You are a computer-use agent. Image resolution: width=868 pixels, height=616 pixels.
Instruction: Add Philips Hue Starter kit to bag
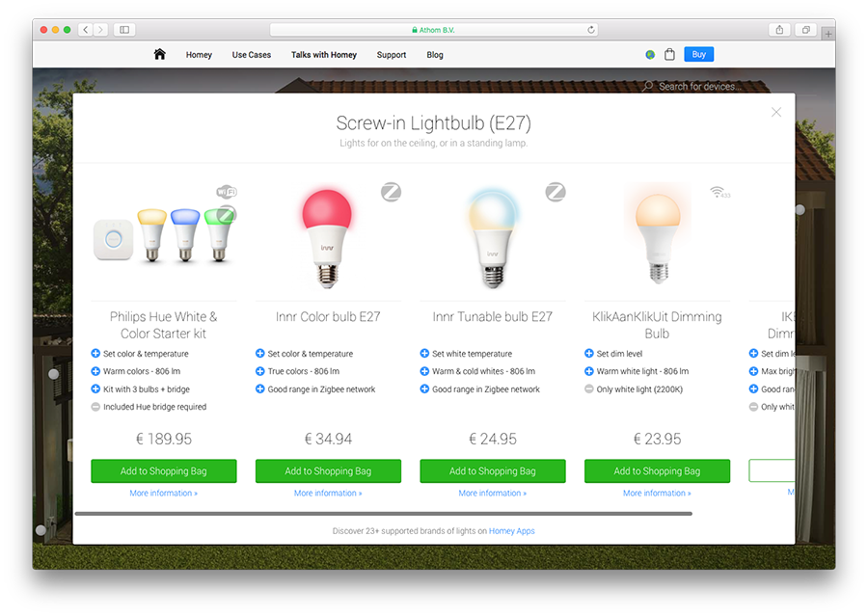pyautogui.click(x=164, y=471)
